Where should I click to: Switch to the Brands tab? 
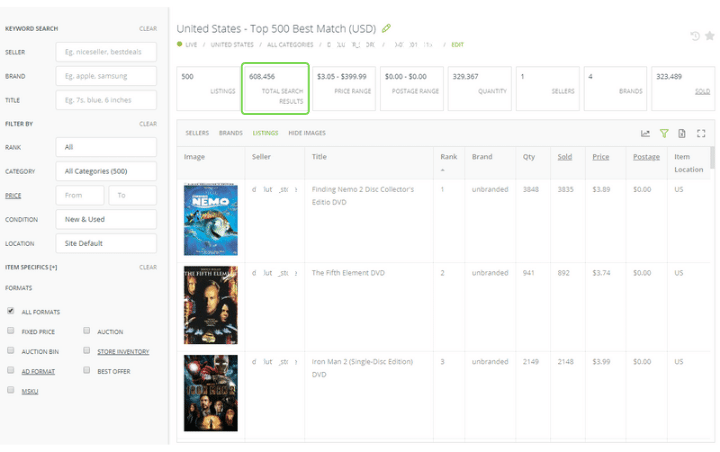point(231,133)
